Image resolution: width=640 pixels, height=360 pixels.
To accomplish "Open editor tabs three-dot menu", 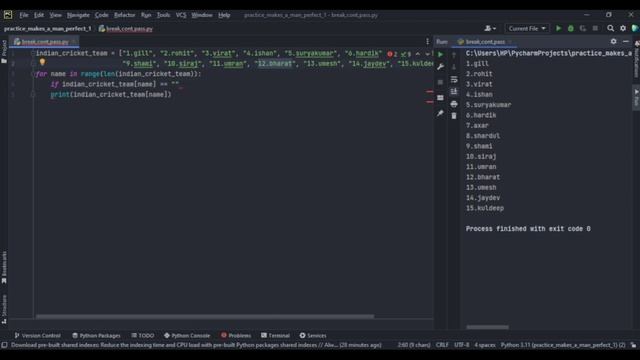I will [x=427, y=41].
